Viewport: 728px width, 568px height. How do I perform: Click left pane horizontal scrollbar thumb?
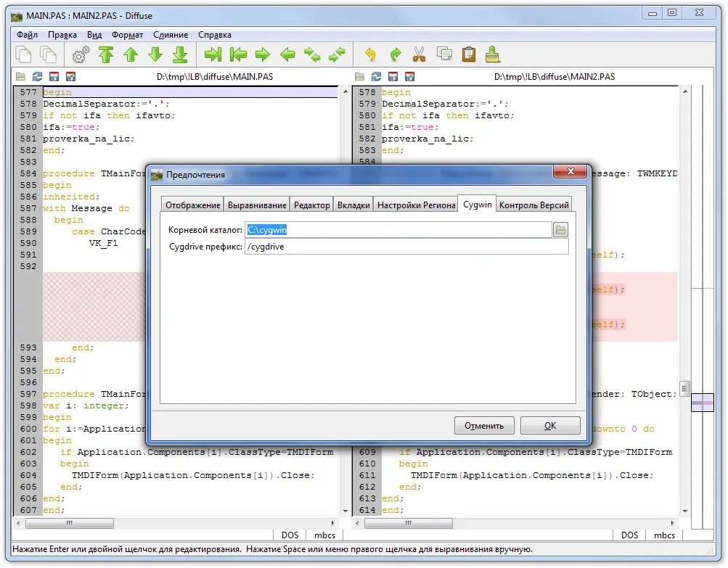(70, 524)
